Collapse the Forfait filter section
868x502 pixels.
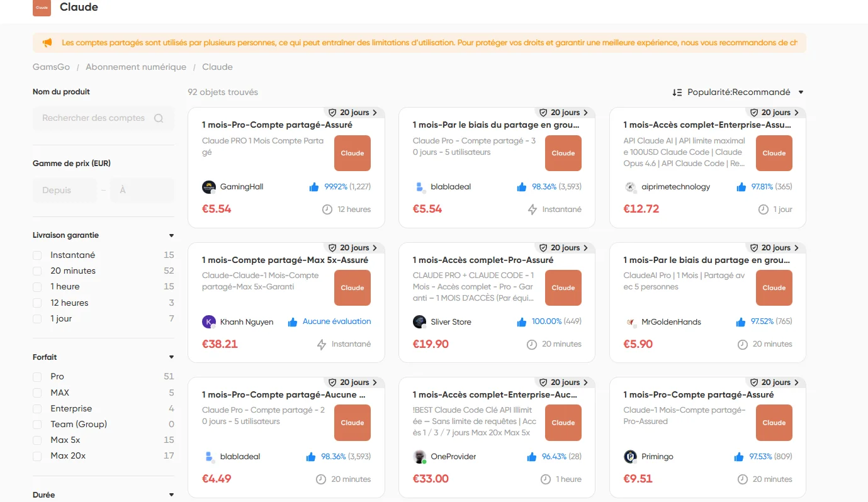point(171,357)
